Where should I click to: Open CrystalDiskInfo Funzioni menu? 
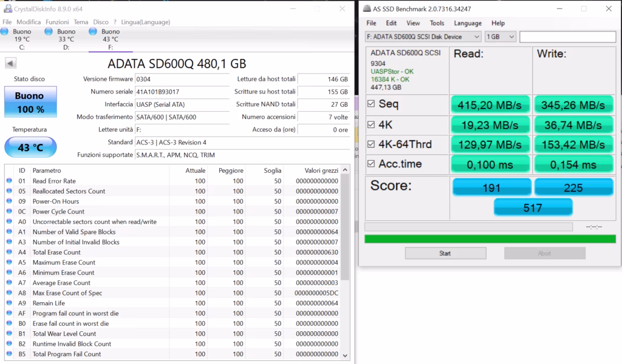point(57,22)
